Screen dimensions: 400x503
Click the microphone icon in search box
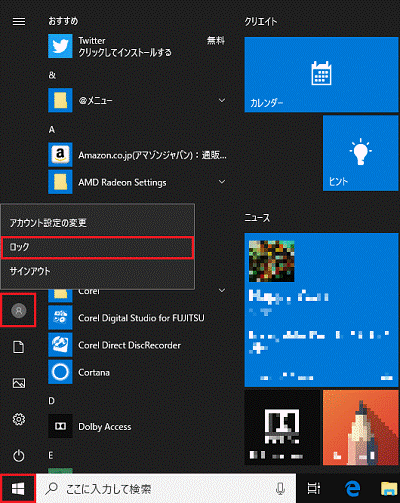click(x=280, y=489)
